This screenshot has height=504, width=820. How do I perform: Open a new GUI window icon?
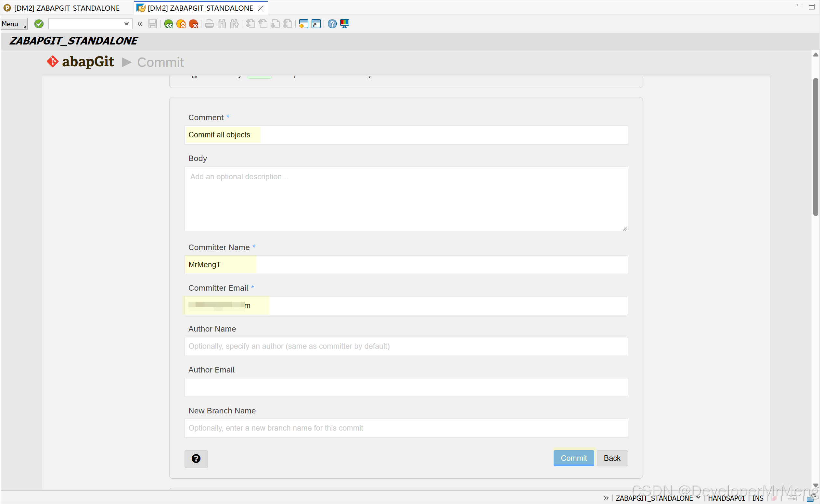pyautogui.click(x=303, y=24)
